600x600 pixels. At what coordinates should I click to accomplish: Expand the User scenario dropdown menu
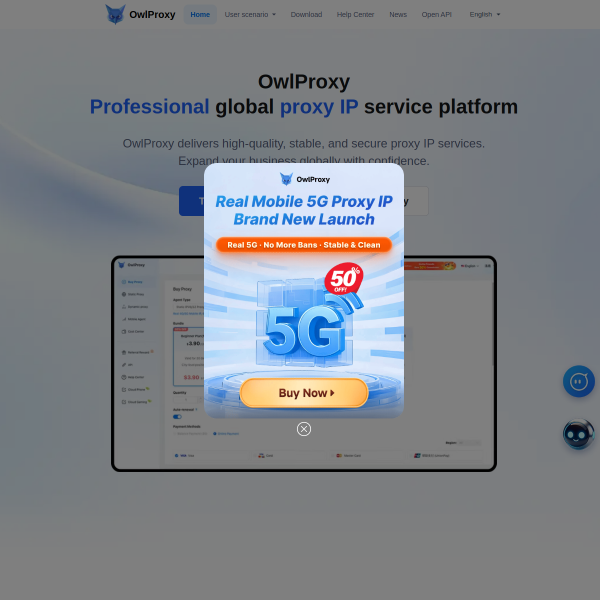tap(250, 15)
